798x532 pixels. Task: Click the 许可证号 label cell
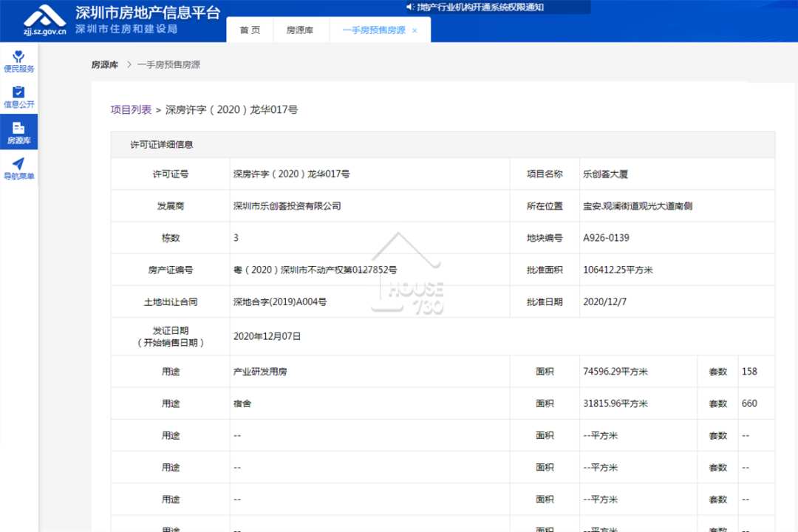coord(171,174)
